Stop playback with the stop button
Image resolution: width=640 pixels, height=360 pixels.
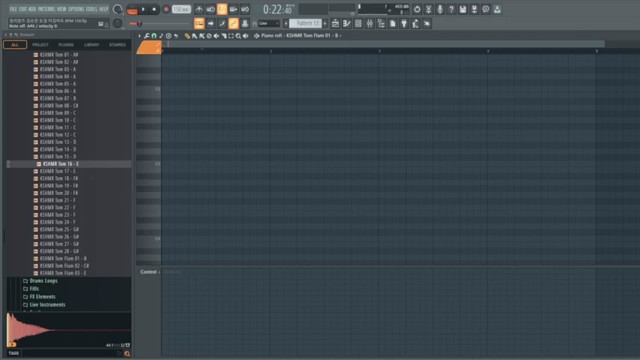coord(154,9)
